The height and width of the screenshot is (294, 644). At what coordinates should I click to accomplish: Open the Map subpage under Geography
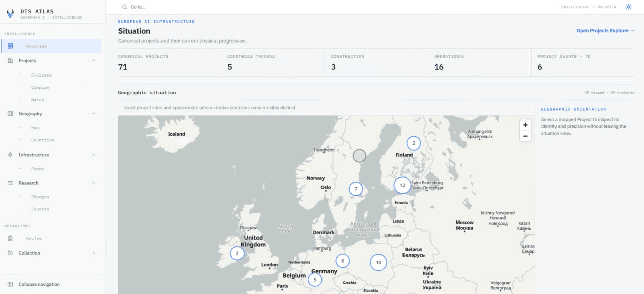coord(35,128)
